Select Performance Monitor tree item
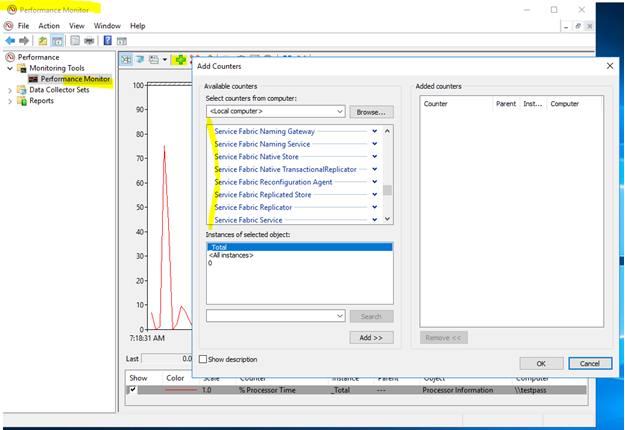The height and width of the screenshot is (430, 625). 75,79
